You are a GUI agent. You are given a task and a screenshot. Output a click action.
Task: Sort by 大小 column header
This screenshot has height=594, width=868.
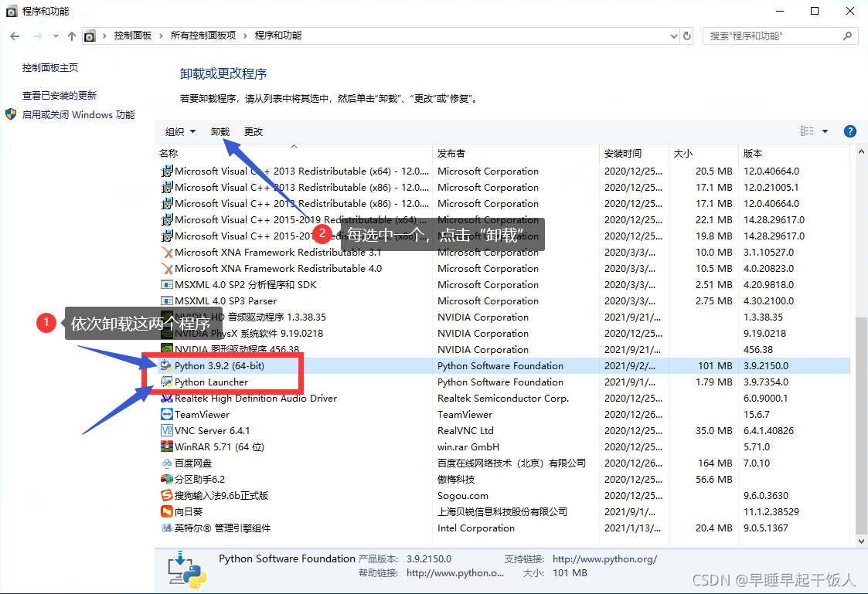point(682,153)
